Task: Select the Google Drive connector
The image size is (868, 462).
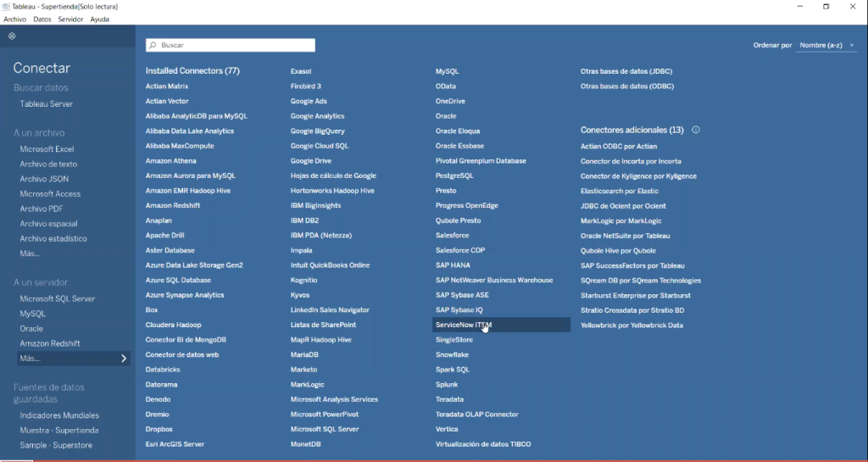Action: [311, 161]
